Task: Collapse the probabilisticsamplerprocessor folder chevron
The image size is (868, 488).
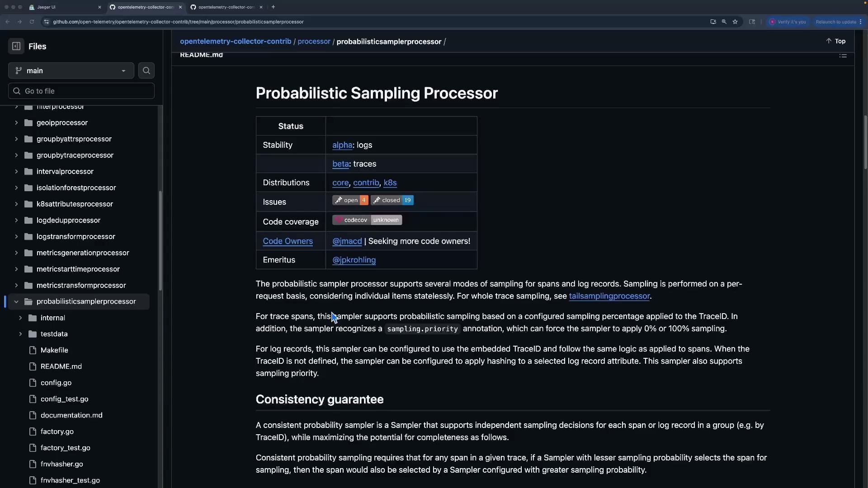Action: [16, 301]
